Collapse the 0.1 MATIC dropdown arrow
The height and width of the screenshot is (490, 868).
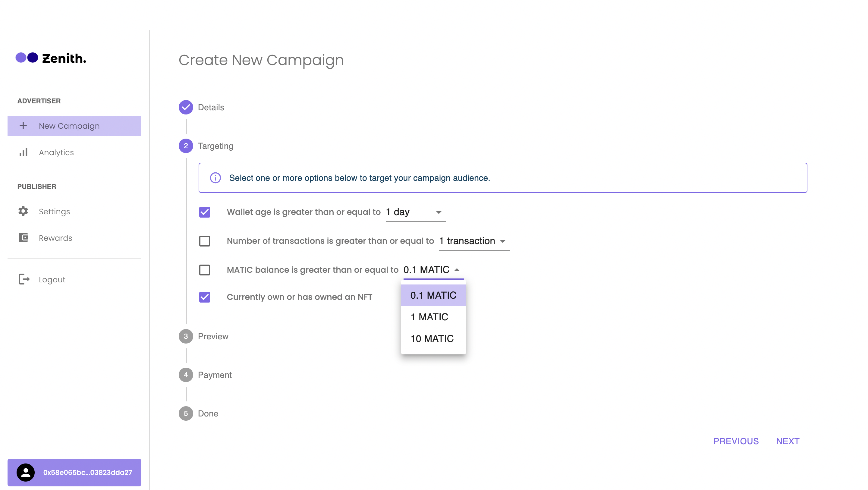tap(457, 270)
